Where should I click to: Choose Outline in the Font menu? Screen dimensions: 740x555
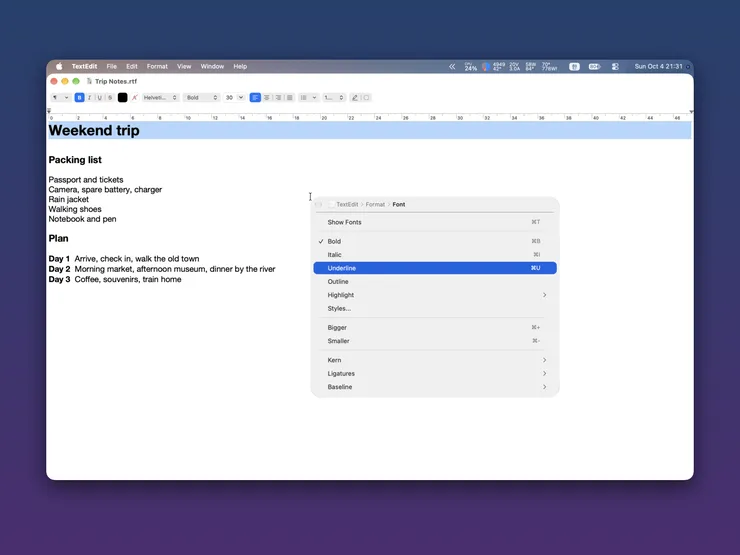(x=435, y=281)
